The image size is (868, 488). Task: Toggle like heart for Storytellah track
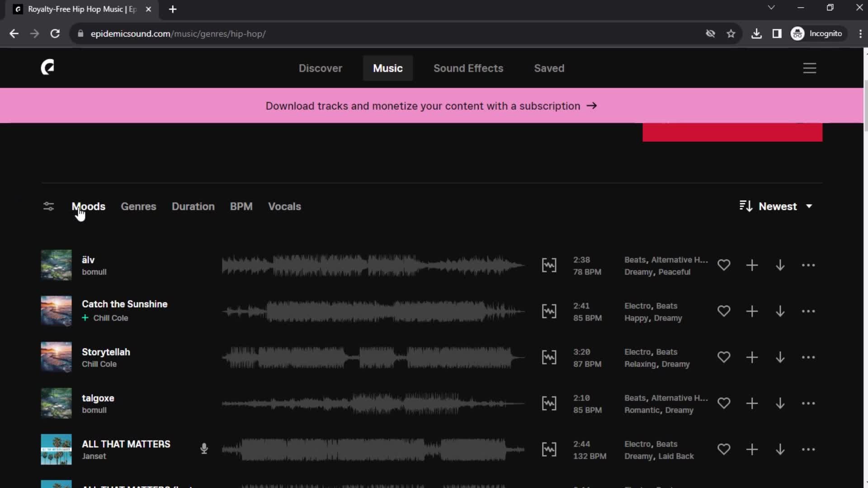(723, 357)
